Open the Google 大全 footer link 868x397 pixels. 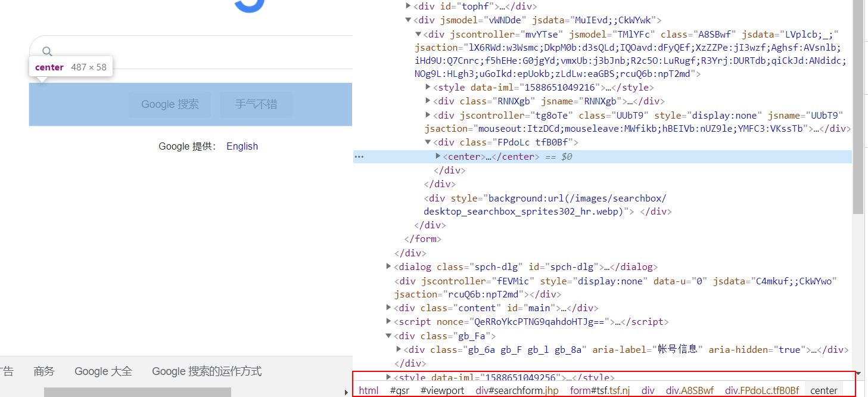pyautogui.click(x=103, y=371)
